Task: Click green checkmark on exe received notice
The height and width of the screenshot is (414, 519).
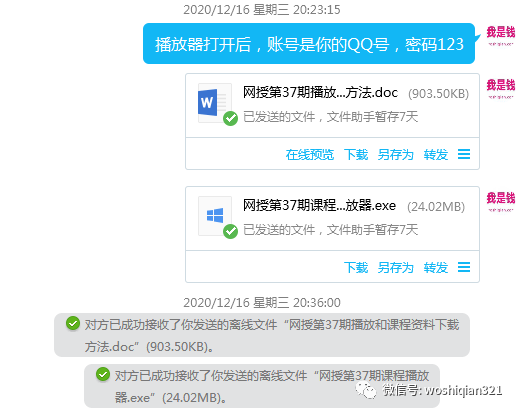Action: (103, 374)
